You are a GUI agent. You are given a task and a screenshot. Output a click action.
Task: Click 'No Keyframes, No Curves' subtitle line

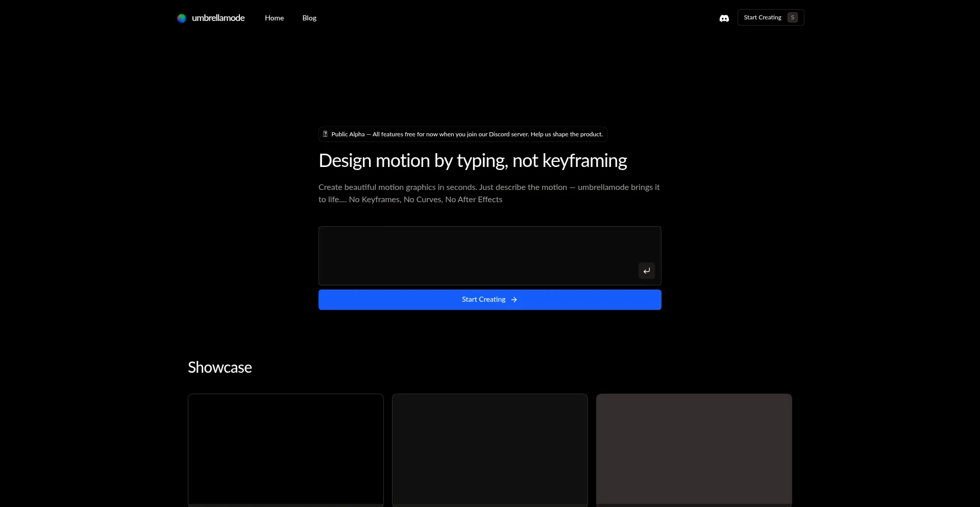click(425, 200)
